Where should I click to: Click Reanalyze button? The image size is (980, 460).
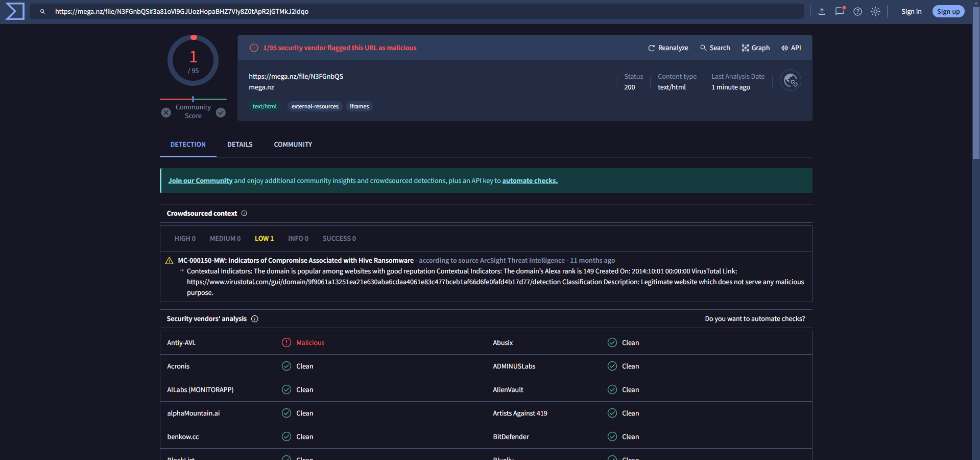pos(668,48)
